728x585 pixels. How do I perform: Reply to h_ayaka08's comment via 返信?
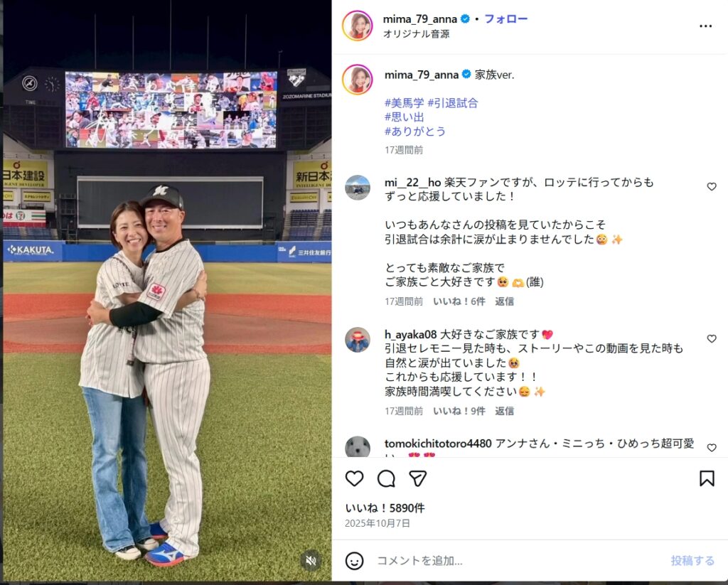pyautogui.click(x=504, y=411)
